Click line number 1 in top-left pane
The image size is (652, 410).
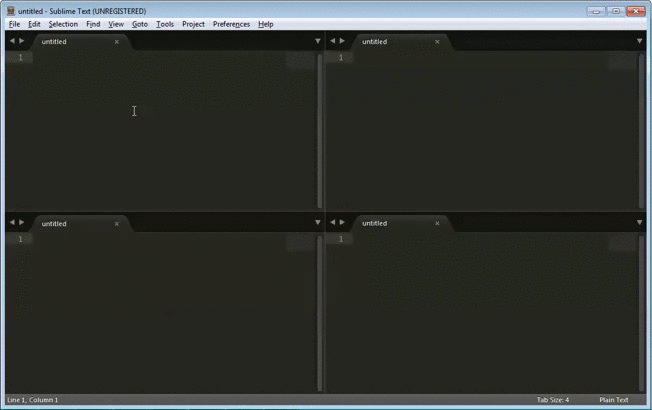tap(20, 57)
